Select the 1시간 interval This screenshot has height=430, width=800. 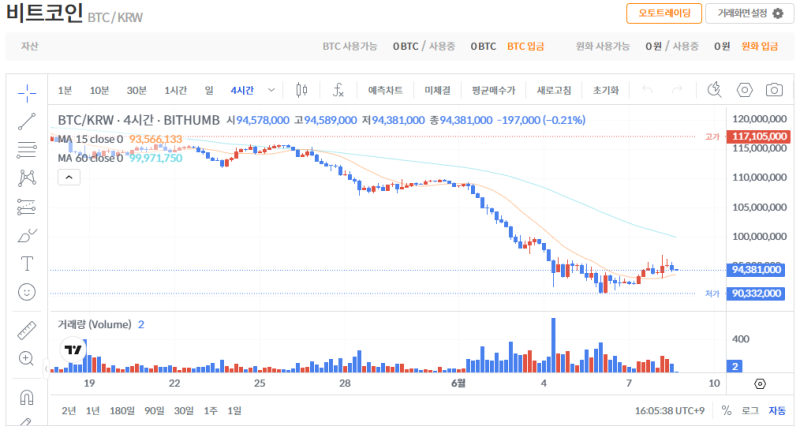[x=176, y=90]
